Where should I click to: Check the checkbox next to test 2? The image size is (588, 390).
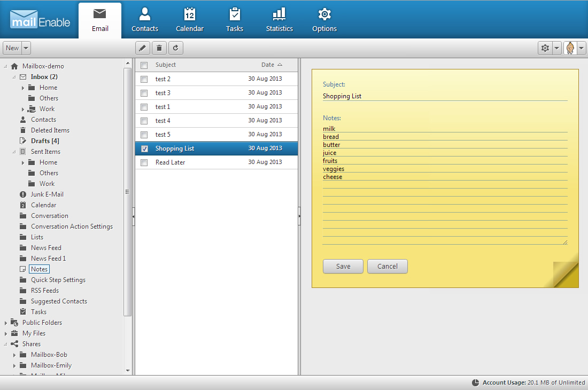pos(144,79)
